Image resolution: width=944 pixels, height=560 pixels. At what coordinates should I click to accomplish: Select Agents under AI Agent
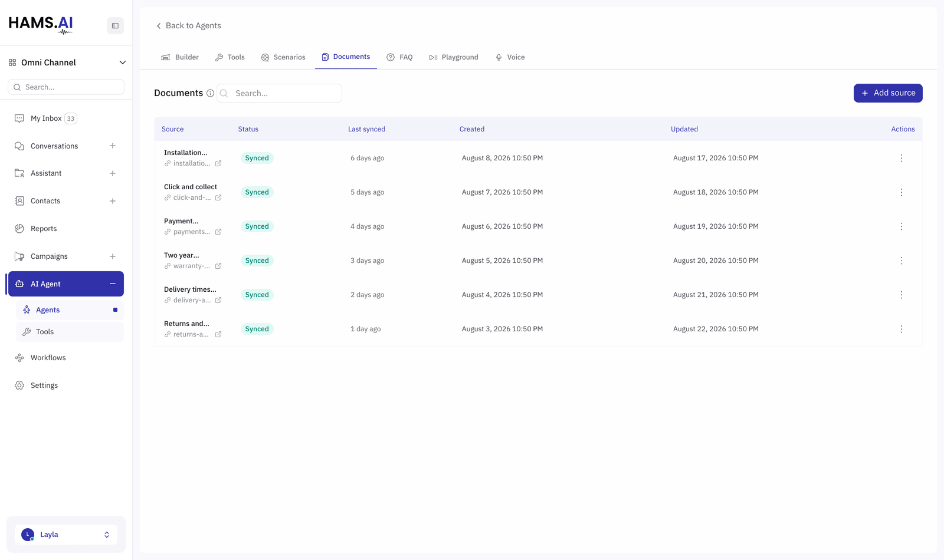[70, 310]
